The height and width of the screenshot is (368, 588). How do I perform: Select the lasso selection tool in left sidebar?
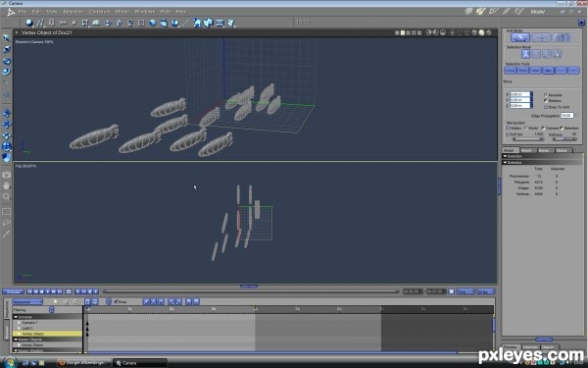coord(7,223)
